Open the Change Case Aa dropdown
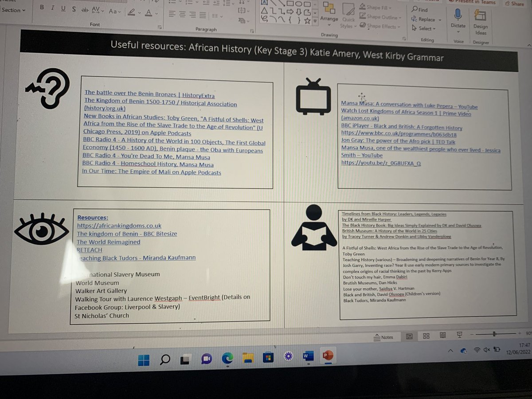The height and width of the screenshot is (399, 532). point(114,12)
